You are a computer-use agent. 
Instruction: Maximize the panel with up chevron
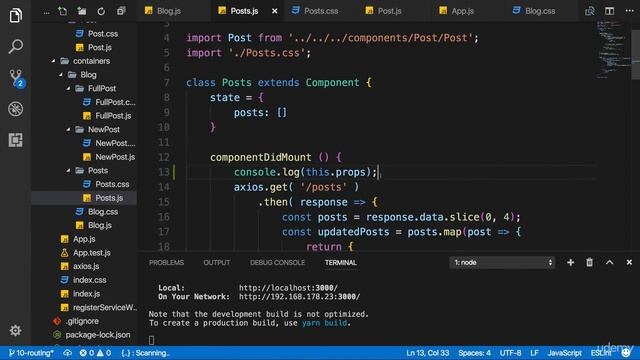tap(609, 262)
